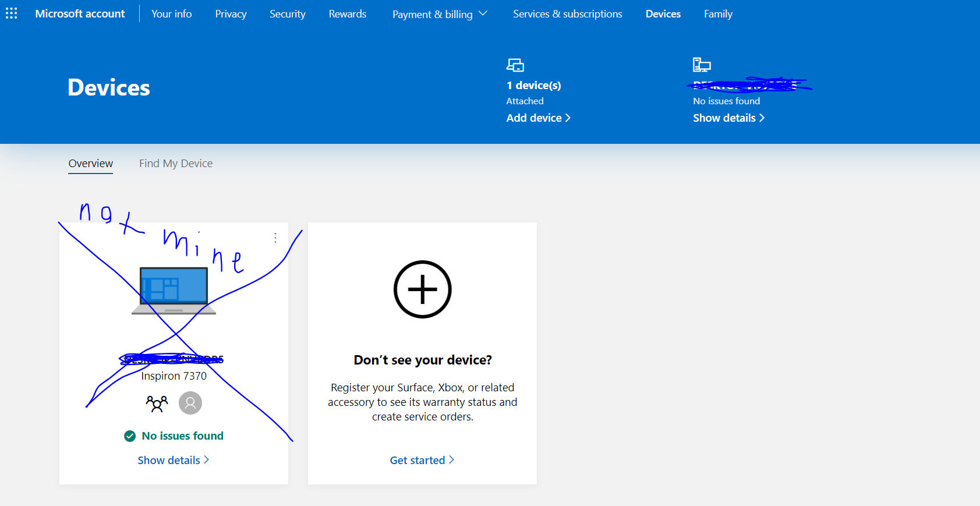The height and width of the screenshot is (506, 980).
Task: Click the green checkmark status icon
Action: (130, 436)
